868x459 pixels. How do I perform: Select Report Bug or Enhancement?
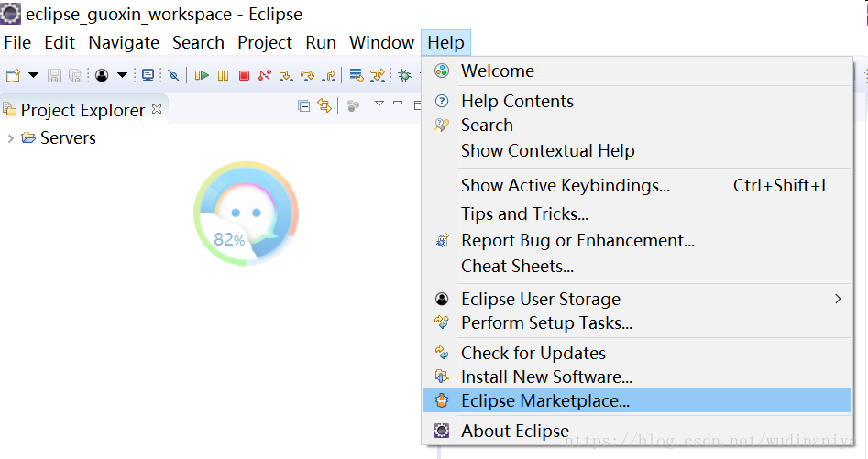click(x=637, y=241)
